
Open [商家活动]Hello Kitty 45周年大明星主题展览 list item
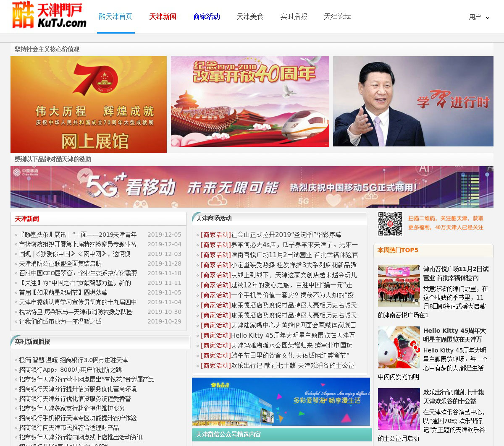278,335
